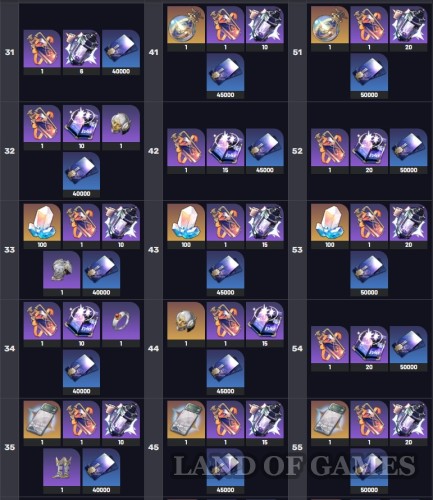433x500 pixels.
Task: Click the 40000 credits reward at level 31
Action: click(x=121, y=52)
